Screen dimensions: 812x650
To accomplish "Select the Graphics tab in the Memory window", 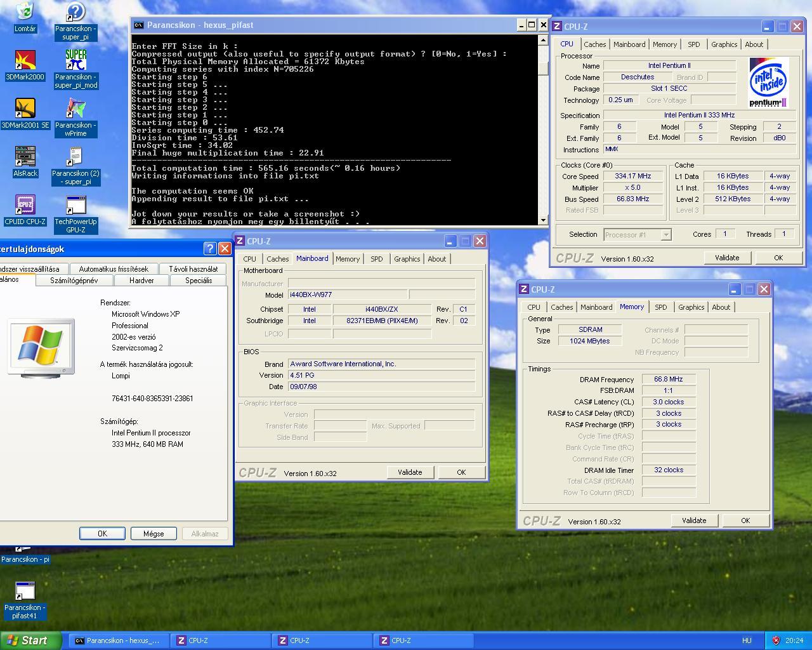I will coord(691,307).
